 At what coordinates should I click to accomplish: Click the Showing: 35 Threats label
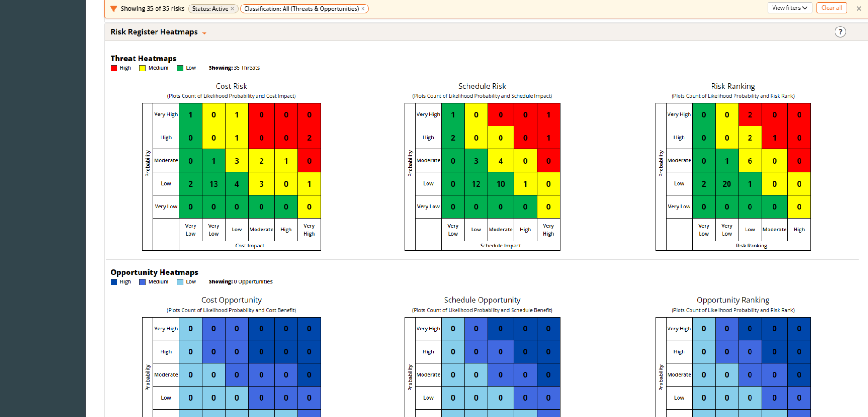pos(234,68)
